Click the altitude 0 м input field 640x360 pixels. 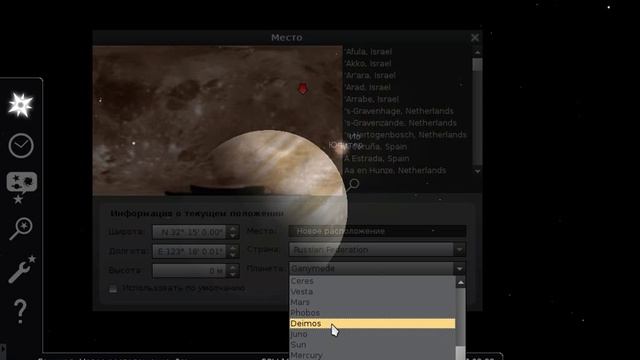(189, 270)
